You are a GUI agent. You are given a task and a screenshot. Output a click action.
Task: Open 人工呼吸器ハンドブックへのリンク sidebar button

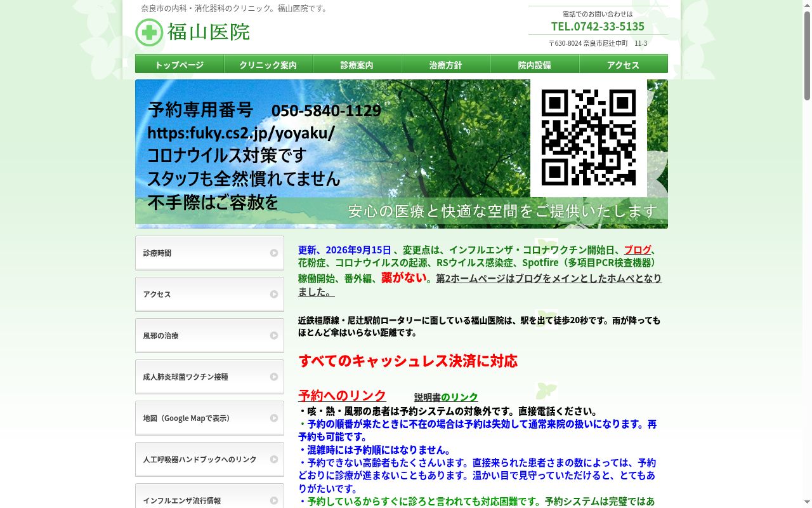click(209, 459)
